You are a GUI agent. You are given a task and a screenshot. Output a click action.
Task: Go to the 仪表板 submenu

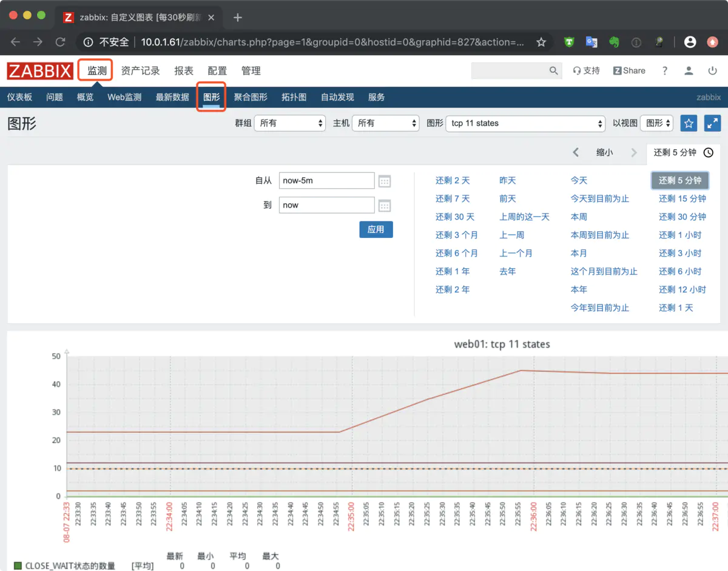19,97
